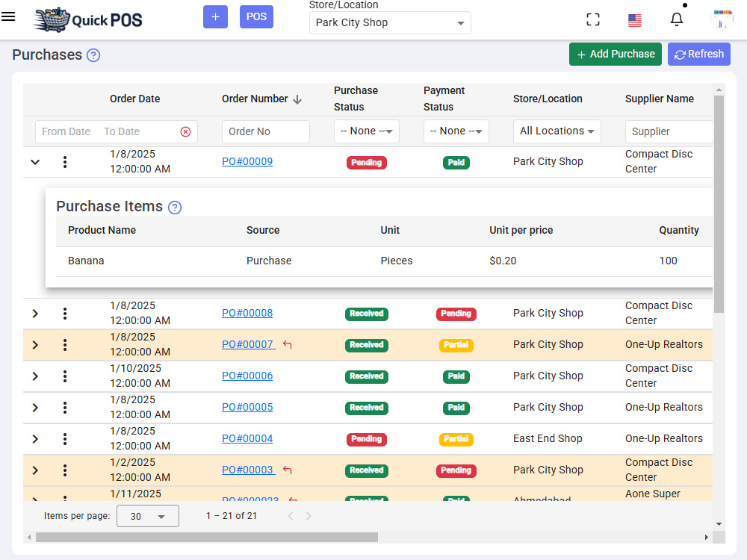
Task: Open row actions menu for PO#00006
Action: (x=65, y=376)
